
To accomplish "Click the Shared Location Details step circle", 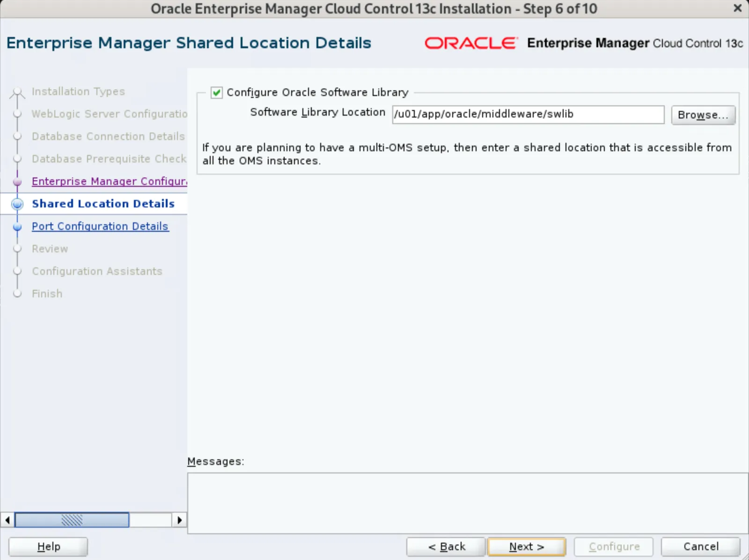I will tap(17, 205).
